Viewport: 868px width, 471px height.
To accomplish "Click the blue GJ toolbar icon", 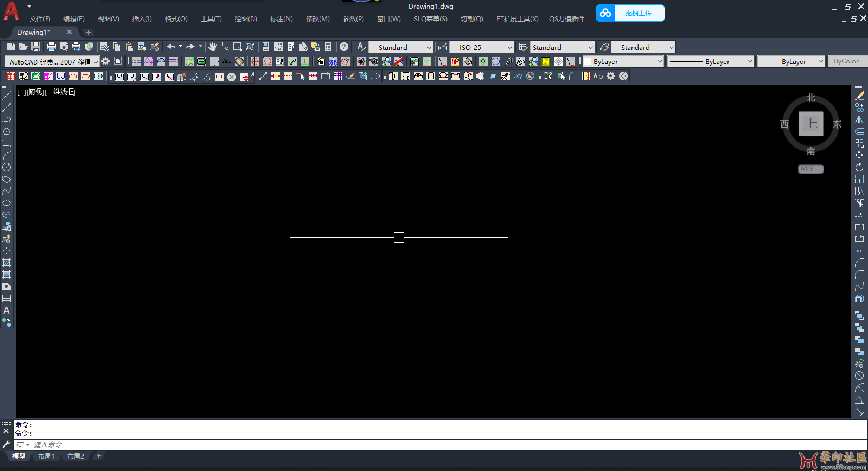I will (61, 76).
